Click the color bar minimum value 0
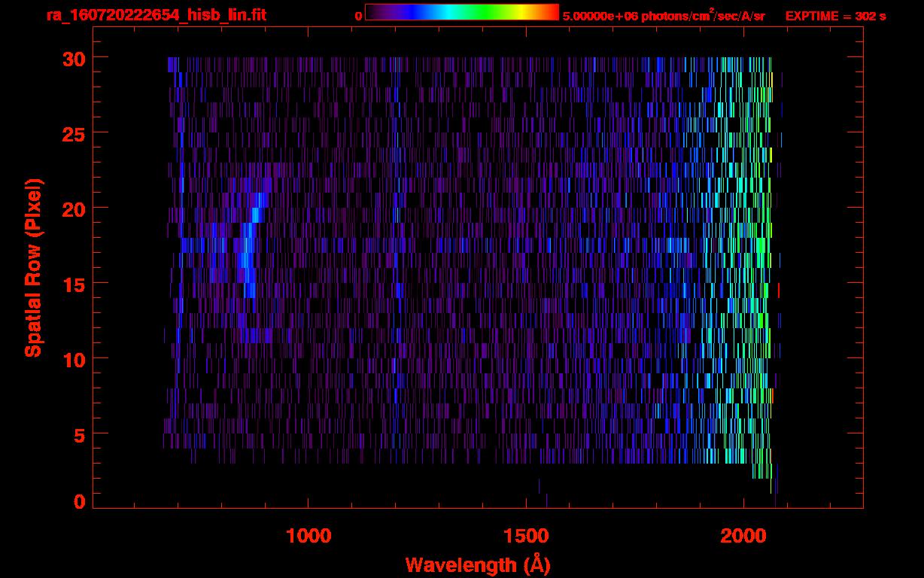 pos(358,16)
